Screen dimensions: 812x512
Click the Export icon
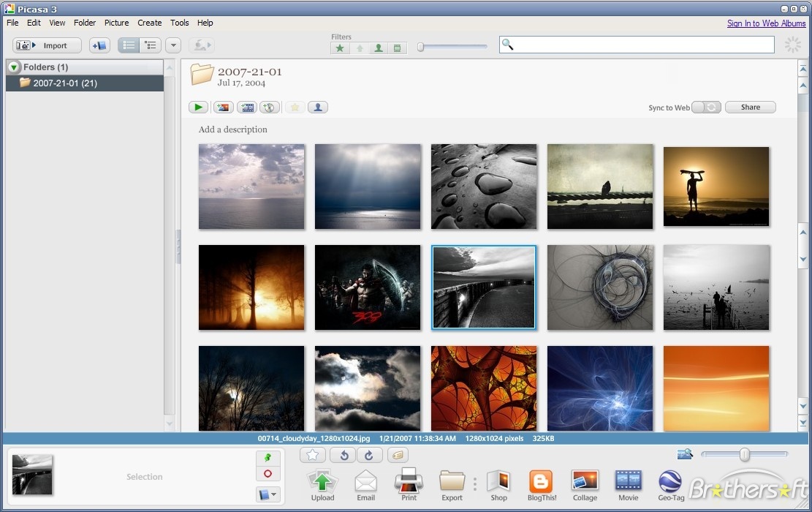(452, 484)
